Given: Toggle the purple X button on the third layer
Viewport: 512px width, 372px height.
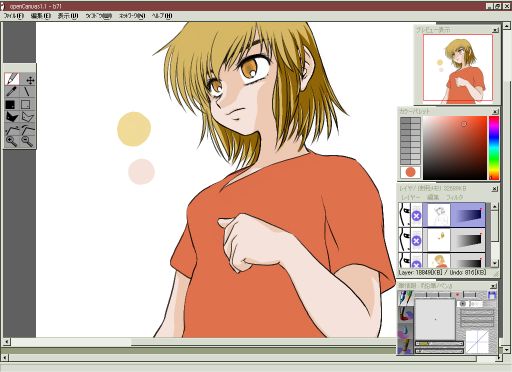Looking at the screenshot, I should coord(416,264).
